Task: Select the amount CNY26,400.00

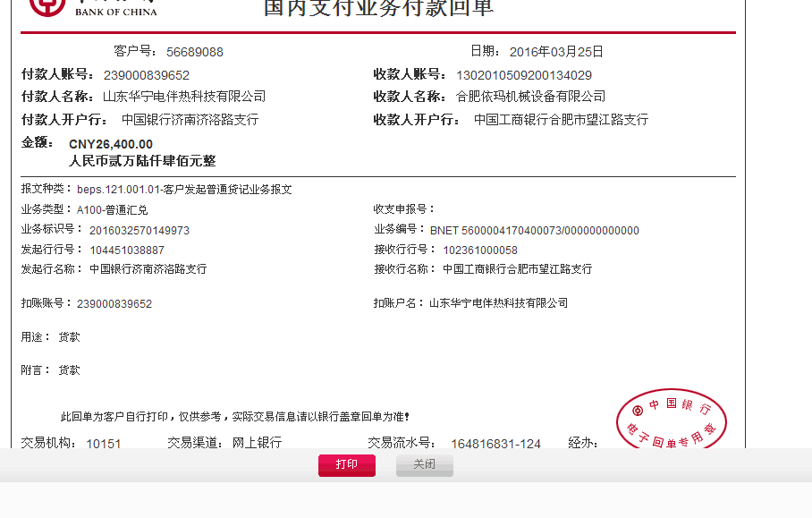Action: (x=112, y=143)
